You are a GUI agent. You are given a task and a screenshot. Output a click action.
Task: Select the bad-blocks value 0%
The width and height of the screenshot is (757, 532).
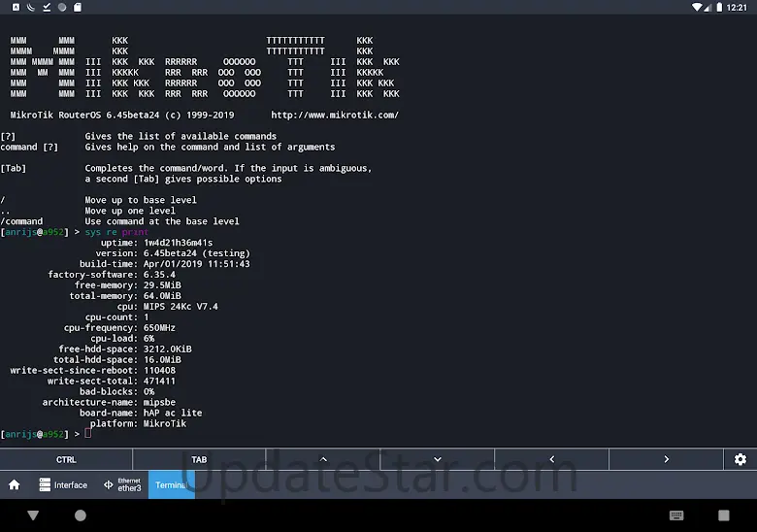(148, 391)
